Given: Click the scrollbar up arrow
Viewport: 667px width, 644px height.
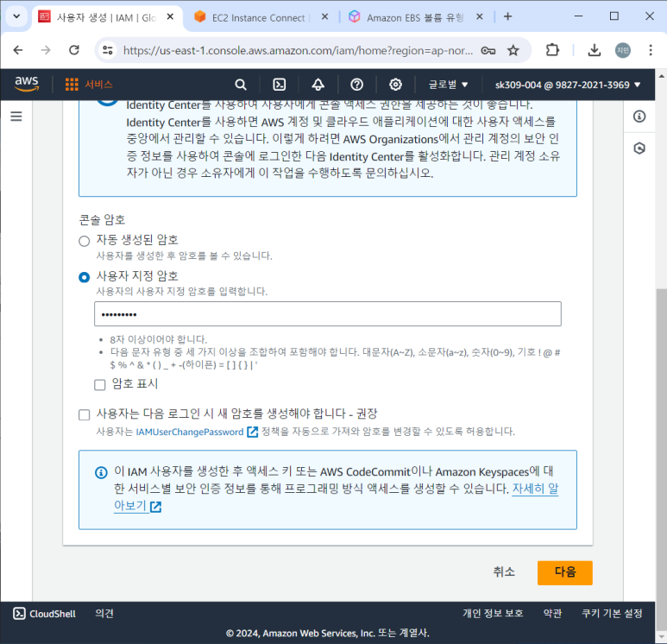Looking at the screenshot, I should (x=661, y=76).
